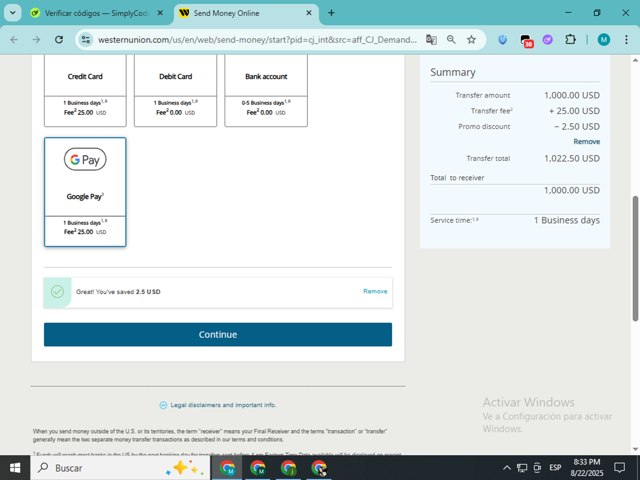Click the Summary heading
Viewport: 640px width, 480px height.
(453, 72)
